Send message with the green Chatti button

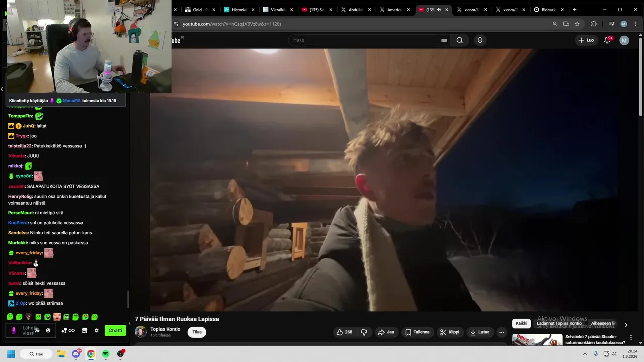pos(115,330)
